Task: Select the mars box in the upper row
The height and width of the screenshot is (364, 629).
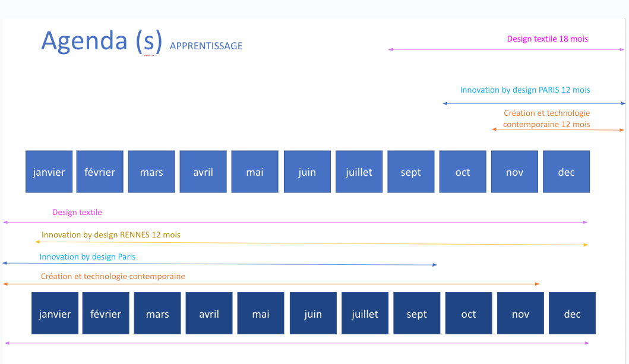Action: coord(151,172)
